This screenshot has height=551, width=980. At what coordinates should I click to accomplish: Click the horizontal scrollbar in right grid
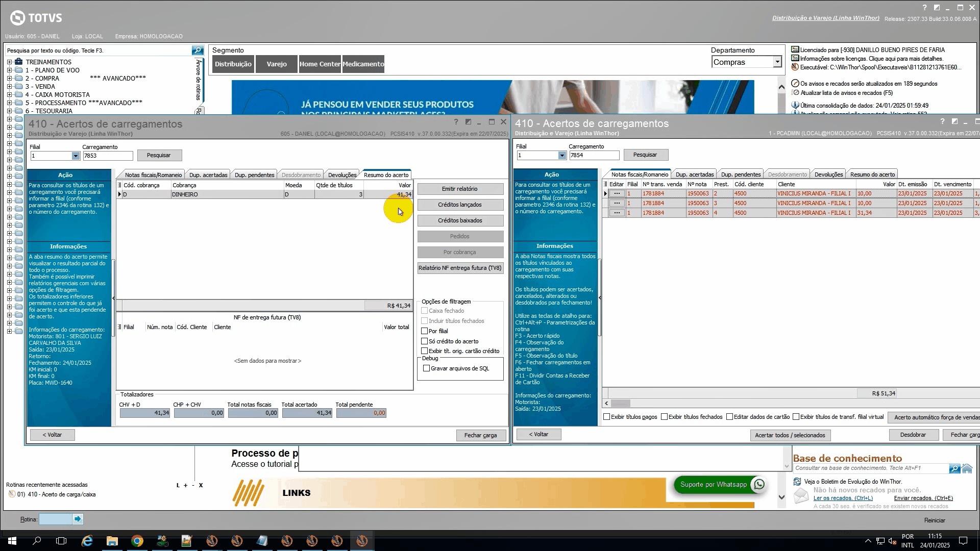pyautogui.click(x=621, y=403)
